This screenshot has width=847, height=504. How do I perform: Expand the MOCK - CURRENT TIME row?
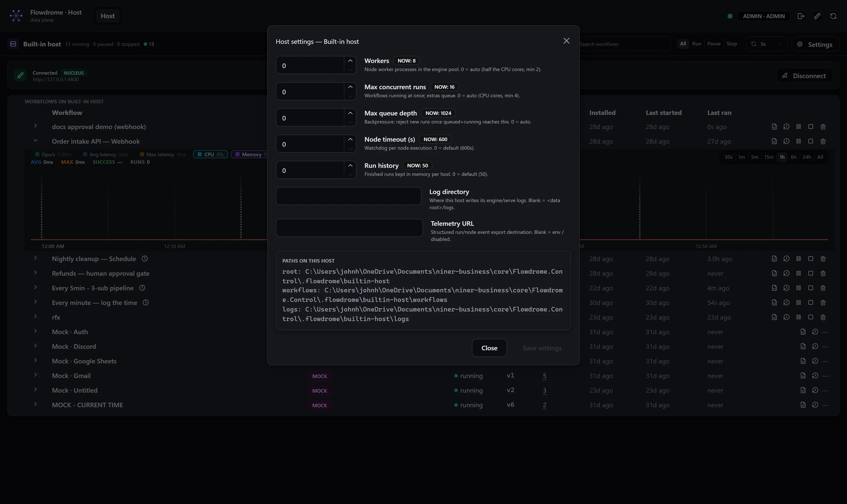point(35,404)
